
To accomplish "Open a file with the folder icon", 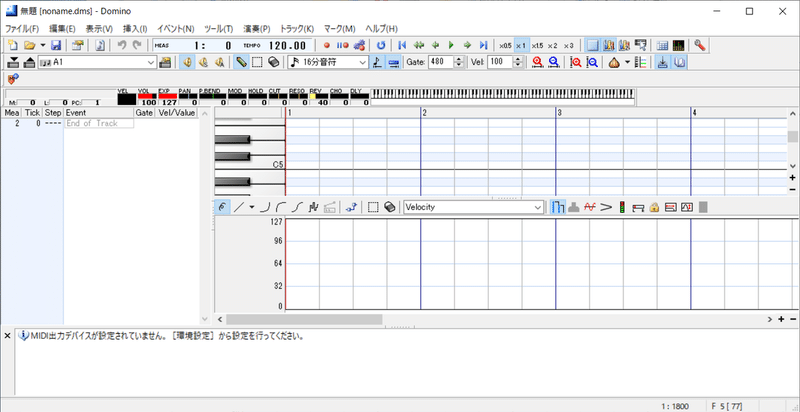I will 30,45.
